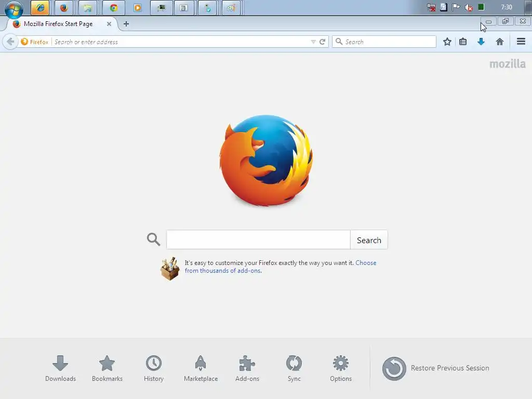Reload the current page
Viewport: 532px width, 399px height.
(322, 42)
